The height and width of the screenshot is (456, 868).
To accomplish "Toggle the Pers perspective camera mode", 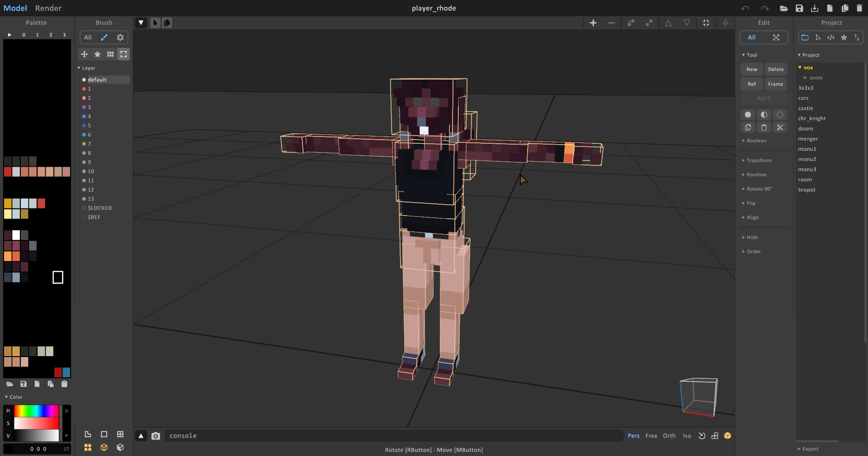I will coord(633,436).
